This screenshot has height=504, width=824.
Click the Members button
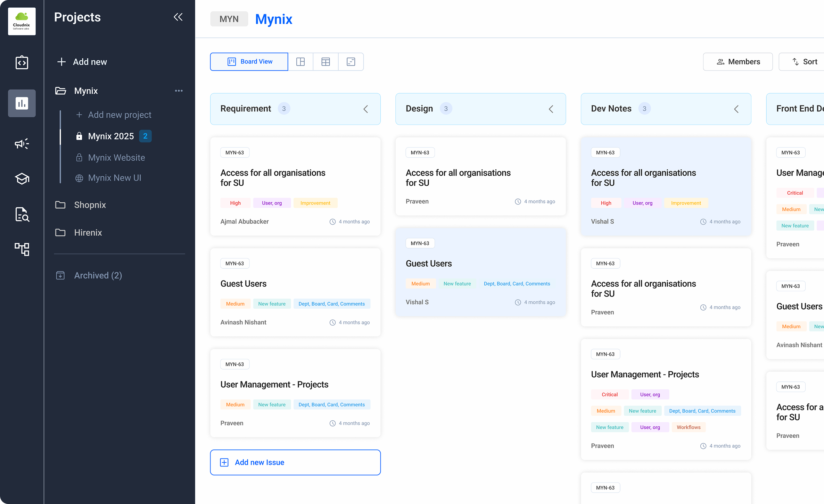pos(738,62)
